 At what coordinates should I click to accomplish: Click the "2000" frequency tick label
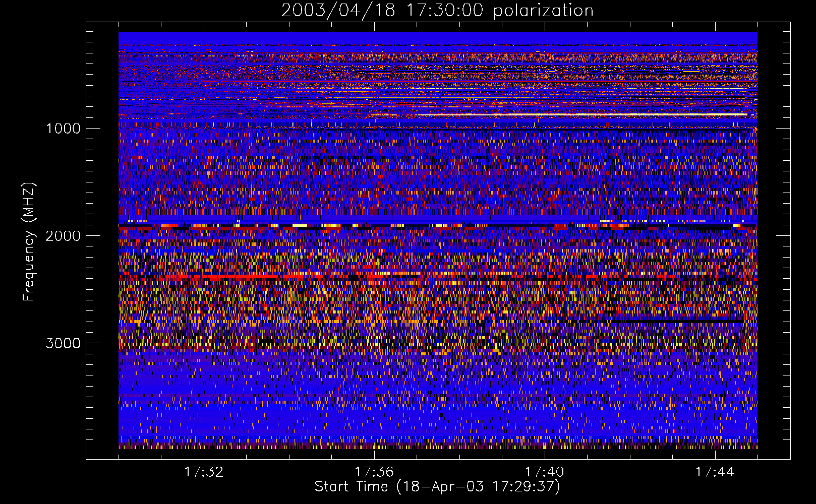pos(63,236)
